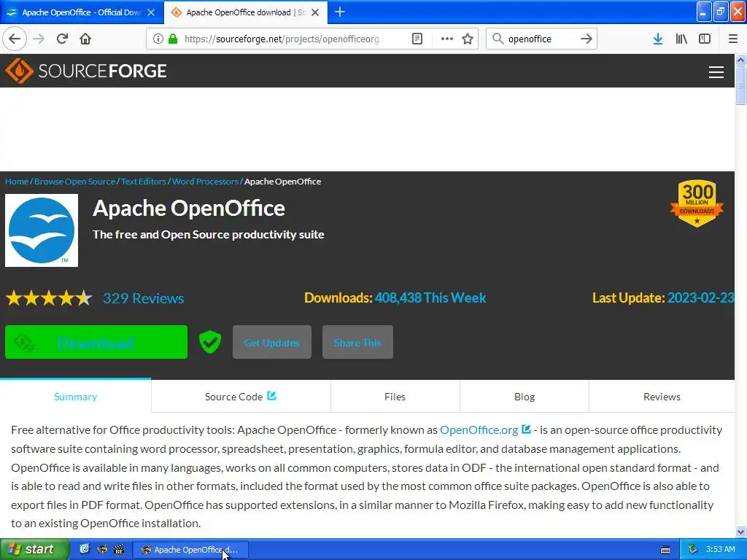Screen dimensions: 747x560
Task: Click the green padlock security icon
Action: [x=173, y=39]
